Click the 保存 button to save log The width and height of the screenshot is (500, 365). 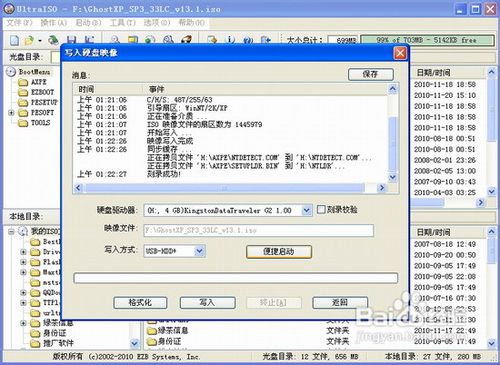tap(371, 74)
